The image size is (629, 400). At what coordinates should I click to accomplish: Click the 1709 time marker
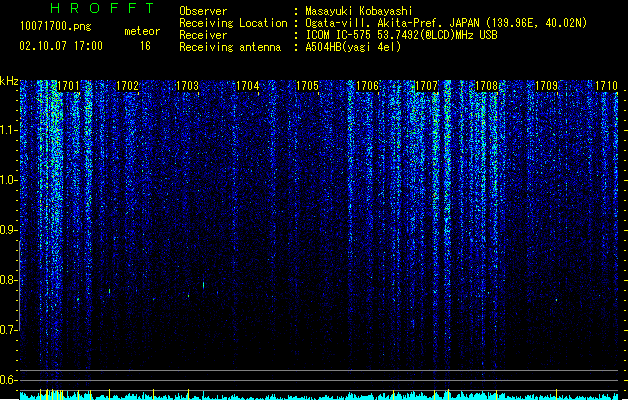(546, 86)
